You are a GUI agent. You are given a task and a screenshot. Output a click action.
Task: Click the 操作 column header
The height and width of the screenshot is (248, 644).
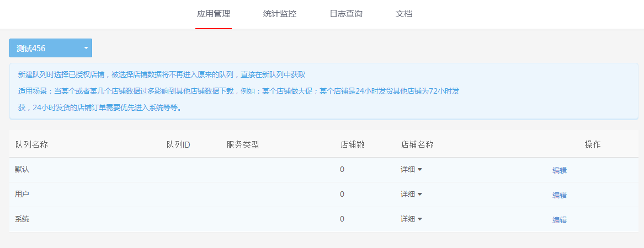tap(593, 145)
